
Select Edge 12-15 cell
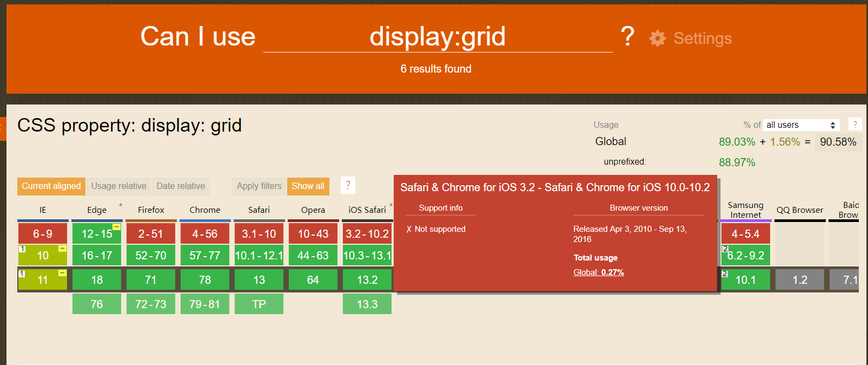click(97, 234)
